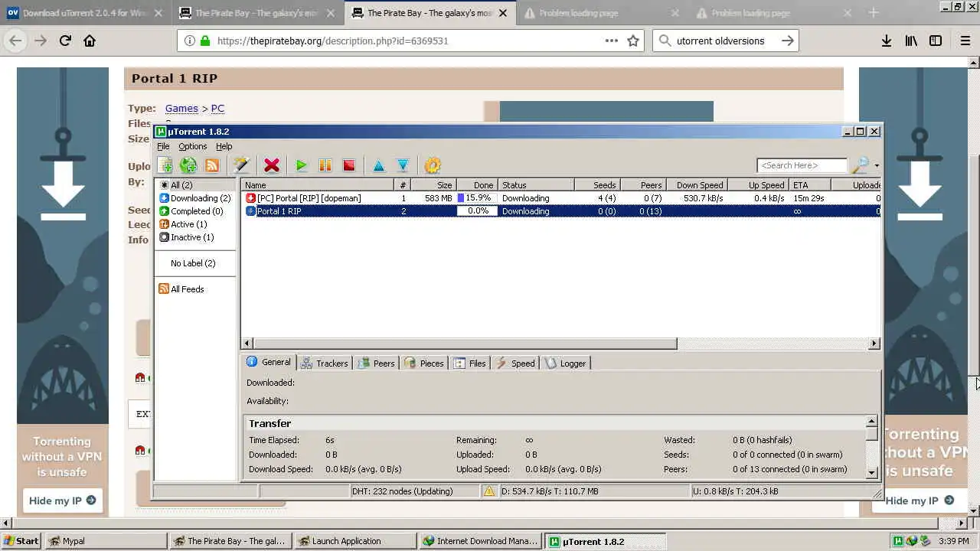The height and width of the screenshot is (551, 980).
Task: Click the yellow warning icon in uTorrent status bar
Action: 489,491
